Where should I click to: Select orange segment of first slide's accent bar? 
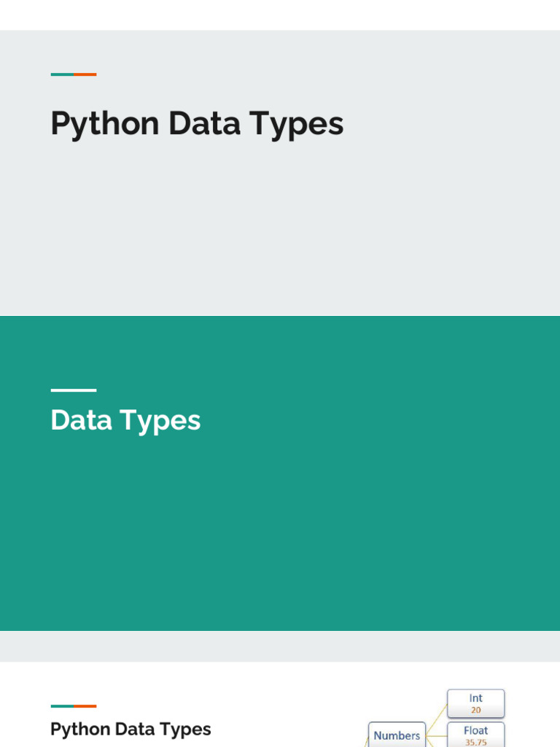[x=85, y=74]
